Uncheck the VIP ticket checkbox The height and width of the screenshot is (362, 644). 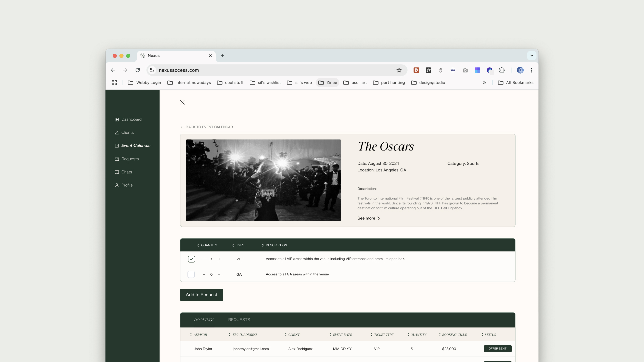coord(191,259)
